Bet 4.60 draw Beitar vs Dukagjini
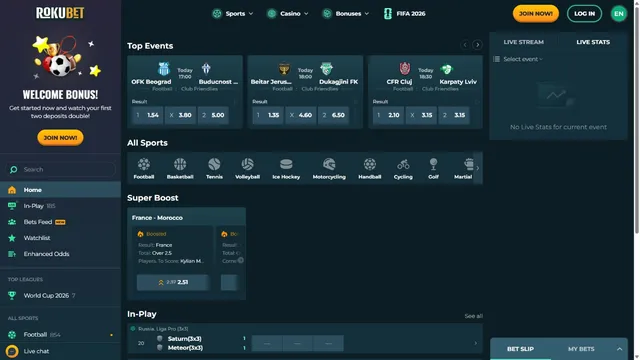 (x=301, y=115)
